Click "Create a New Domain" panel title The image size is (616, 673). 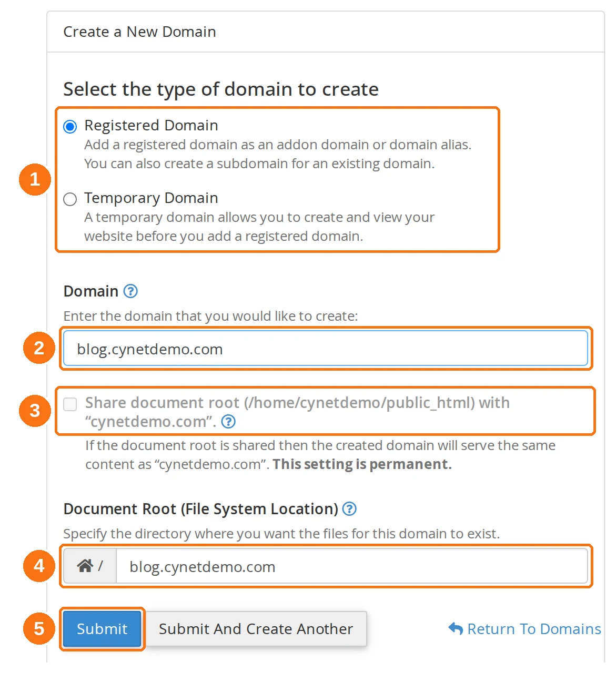pos(139,32)
